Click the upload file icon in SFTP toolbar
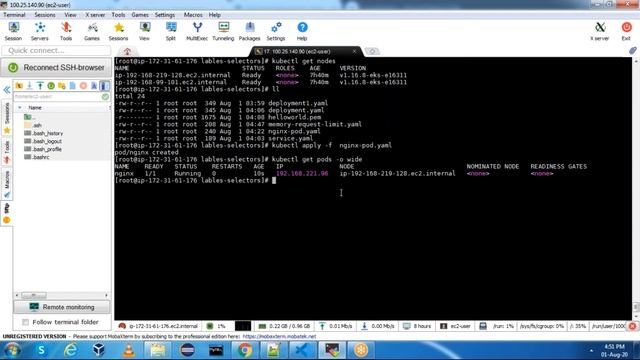 click(40, 86)
